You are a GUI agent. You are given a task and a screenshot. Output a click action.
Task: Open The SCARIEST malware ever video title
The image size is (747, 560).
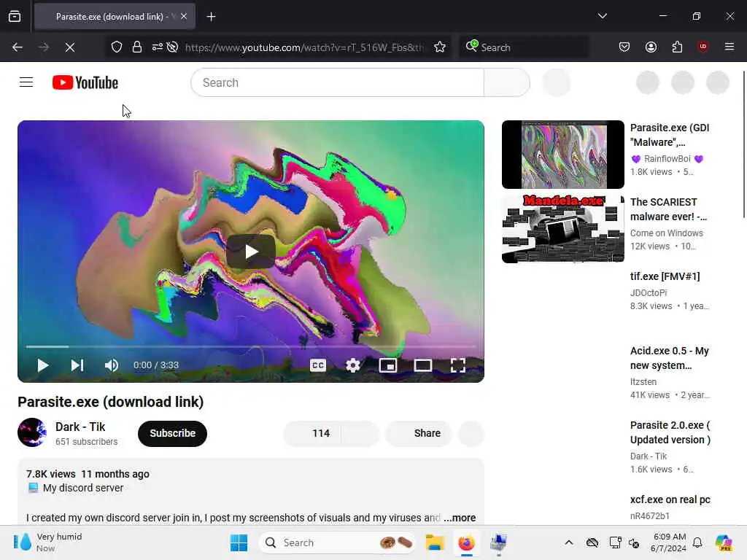668,209
